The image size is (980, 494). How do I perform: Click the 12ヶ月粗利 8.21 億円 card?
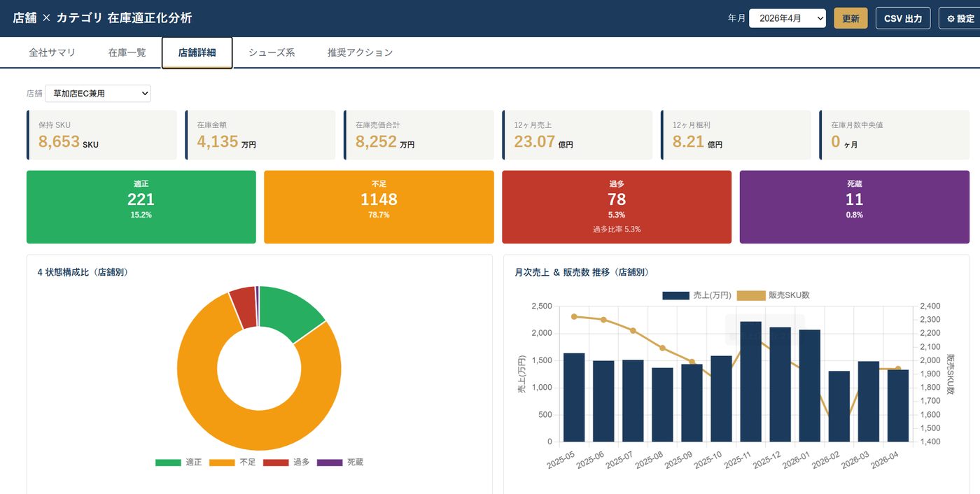pyautogui.click(x=736, y=135)
